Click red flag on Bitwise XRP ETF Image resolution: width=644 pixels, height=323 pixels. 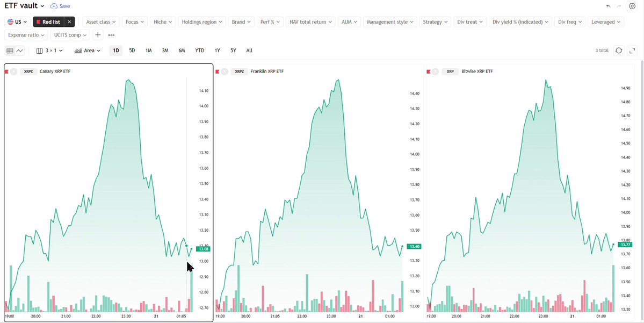point(429,71)
